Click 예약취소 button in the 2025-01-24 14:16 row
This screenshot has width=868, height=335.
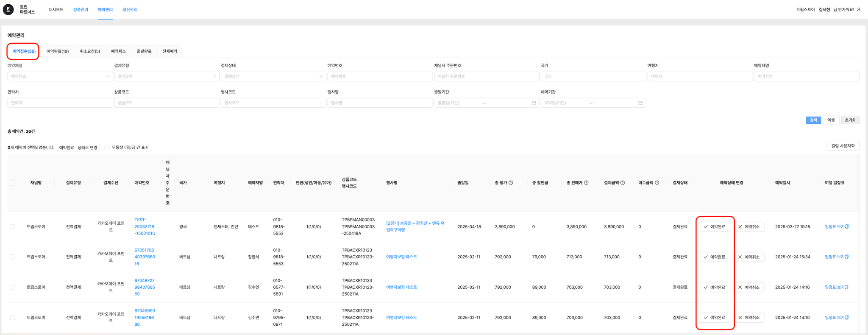click(x=749, y=287)
